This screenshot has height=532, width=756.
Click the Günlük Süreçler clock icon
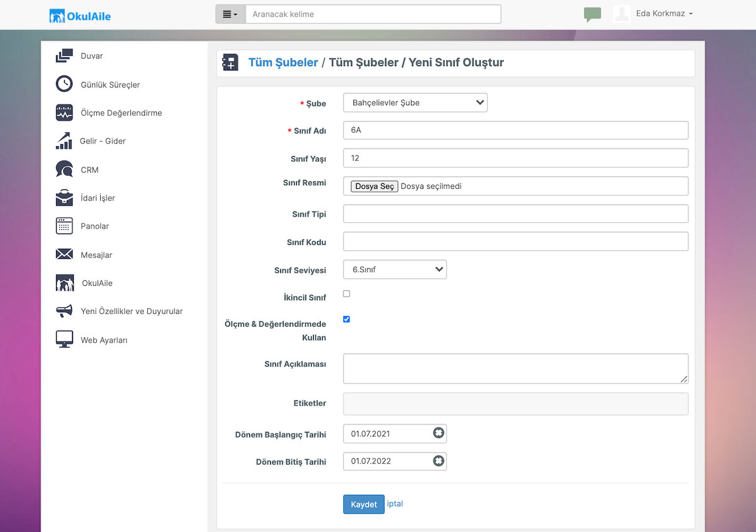pos(64,84)
